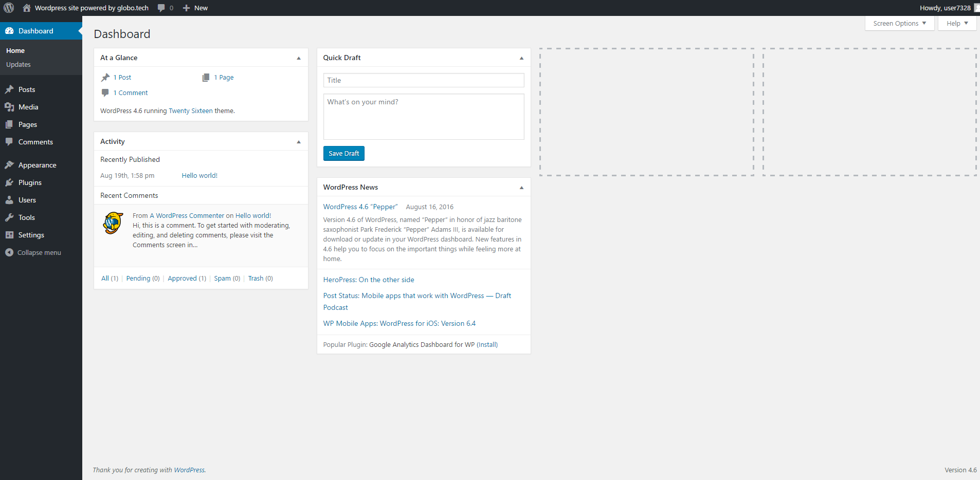Viewport: 980px width, 480px height.
Task: Click the What's on your mind textarea
Action: pyautogui.click(x=424, y=117)
